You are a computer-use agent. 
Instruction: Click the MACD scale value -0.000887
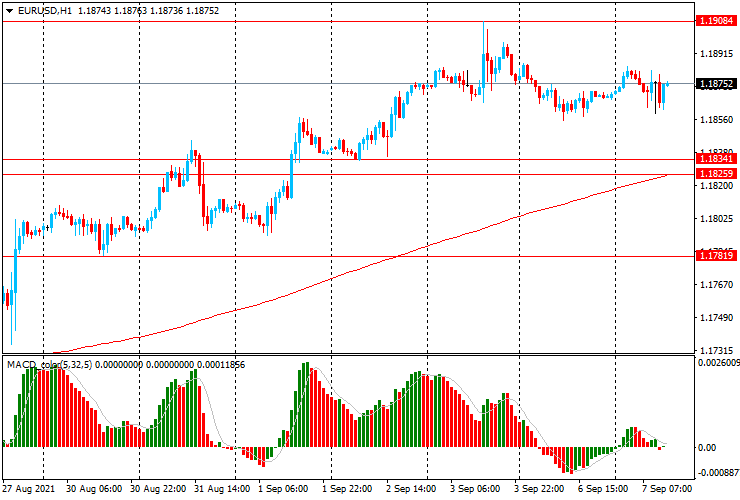point(718,473)
